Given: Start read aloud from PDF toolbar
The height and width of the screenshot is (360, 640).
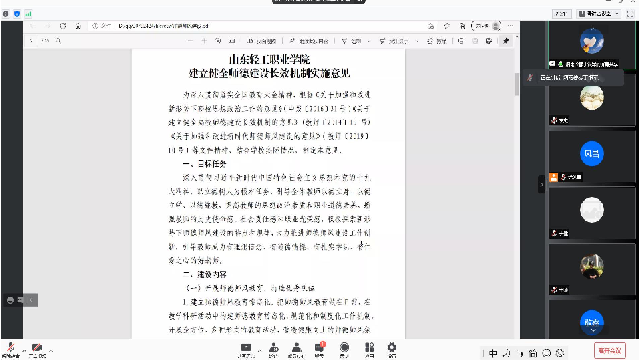Looking at the screenshot, I should pyautogui.click(x=309, y=41).
